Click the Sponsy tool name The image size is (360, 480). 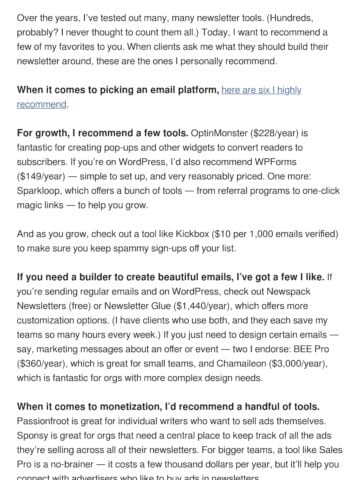click(x=31, y=435)
